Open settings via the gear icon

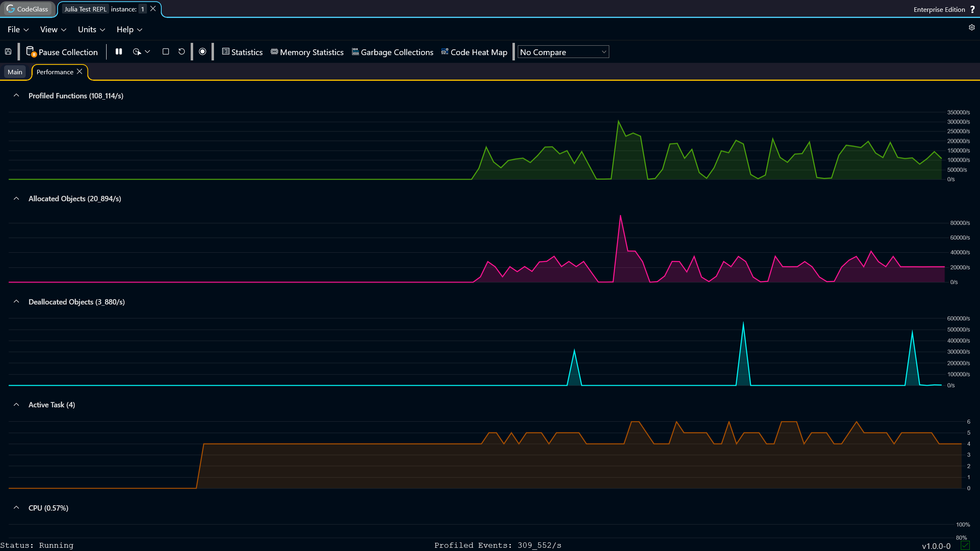(x=972, y=27)
